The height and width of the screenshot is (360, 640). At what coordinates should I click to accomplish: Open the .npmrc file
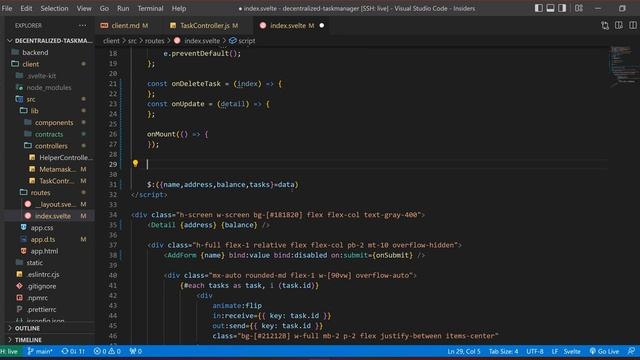[38, 298]
